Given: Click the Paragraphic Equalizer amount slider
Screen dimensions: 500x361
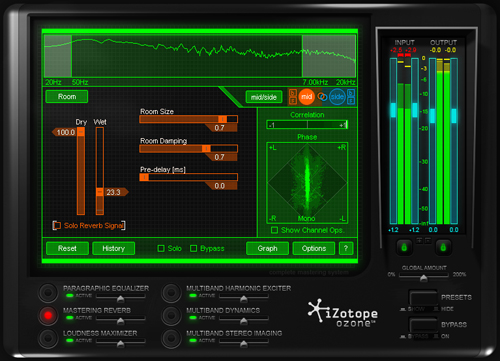Looking at the screenshot, I should [121, 297].
